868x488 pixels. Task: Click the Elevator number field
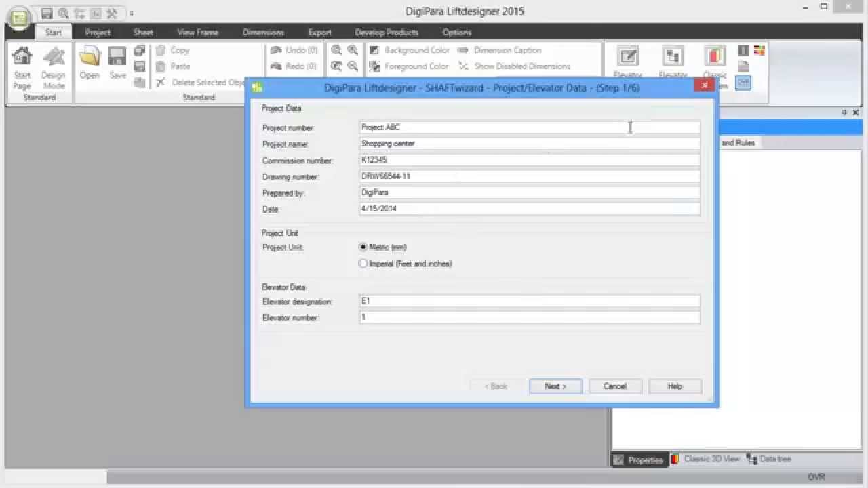point(530,317)
